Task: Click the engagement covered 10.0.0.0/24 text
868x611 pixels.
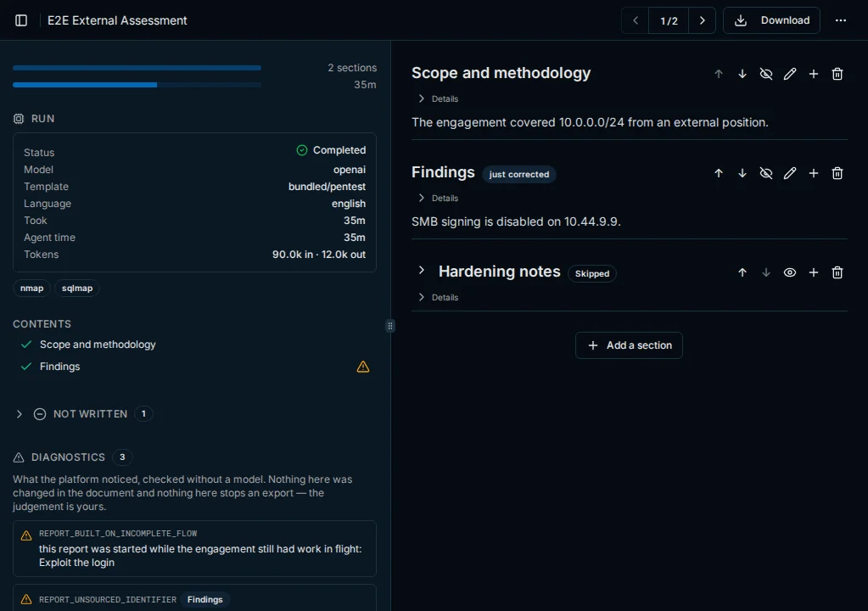Action: pos(590,122)
